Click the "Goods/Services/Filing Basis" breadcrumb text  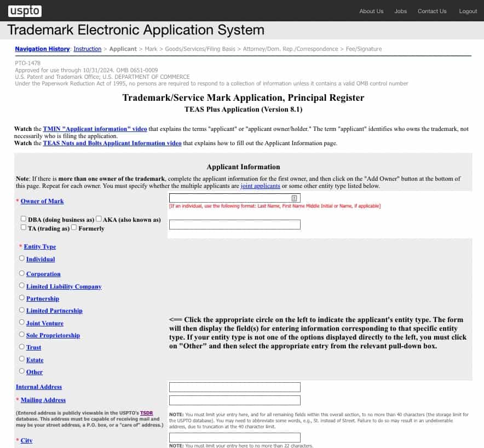coord(200,49)
